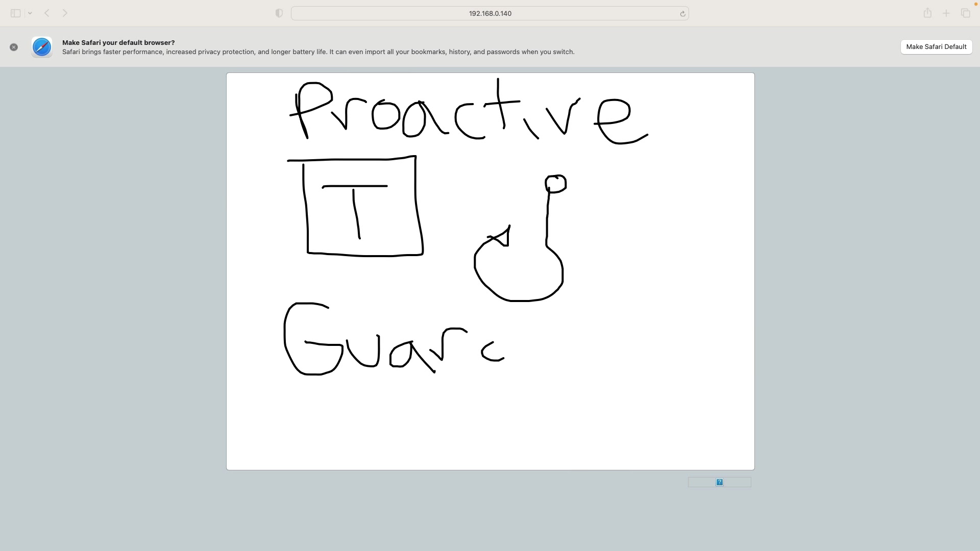Open the Share menu icon
Viewport: 980px width, 551px height.
(927, 13)
